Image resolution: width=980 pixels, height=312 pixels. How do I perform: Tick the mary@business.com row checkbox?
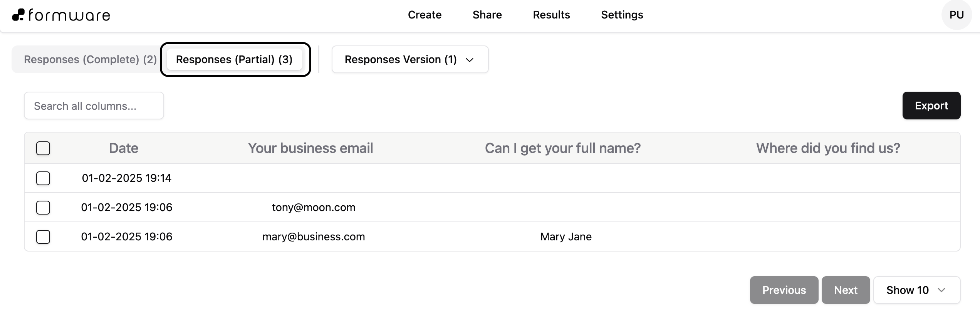(43, 237)
